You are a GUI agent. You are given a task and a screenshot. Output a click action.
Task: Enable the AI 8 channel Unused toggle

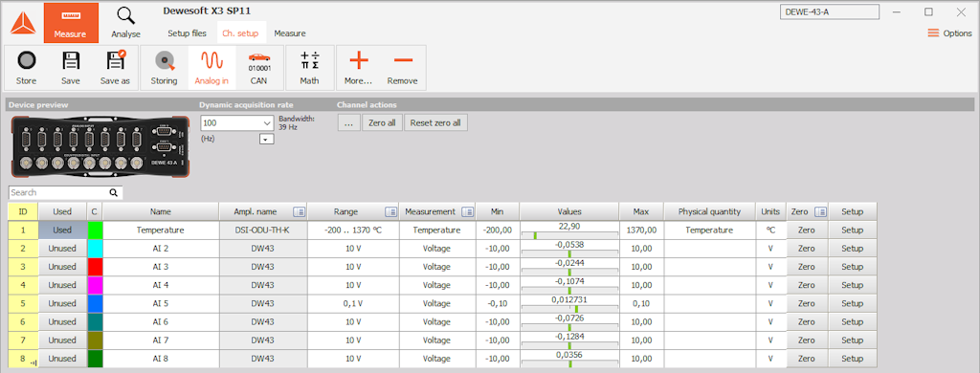click(x=62, y=359)
